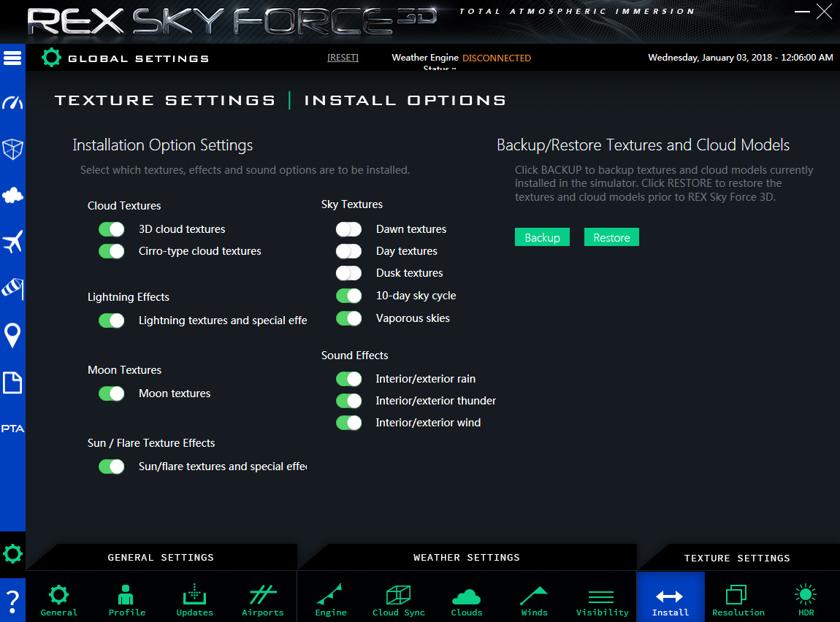The width and height of the screenshot is (840, 622).
Task: Click the INSTALL OPTIONS page heading
Action: [405, 100]
